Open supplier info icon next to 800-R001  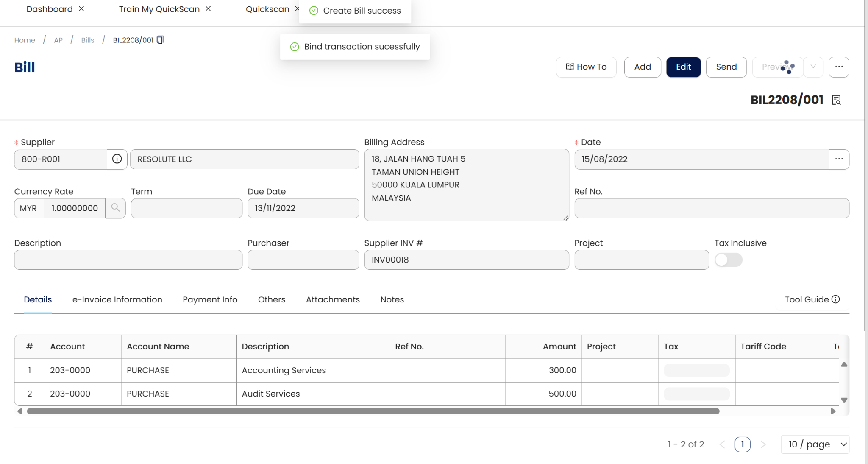click(117, 159)
